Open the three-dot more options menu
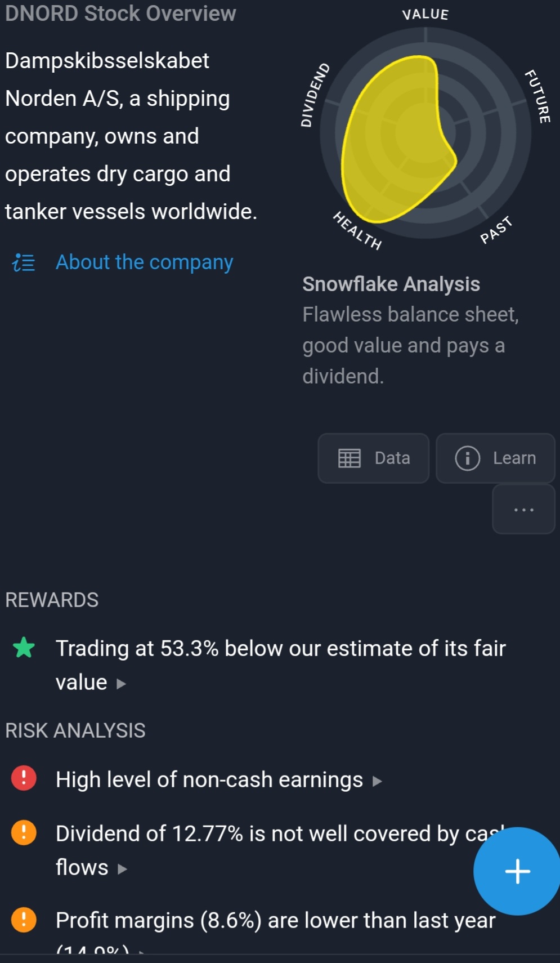The width and height of the screenshot is (560, 963). (523, 510)
